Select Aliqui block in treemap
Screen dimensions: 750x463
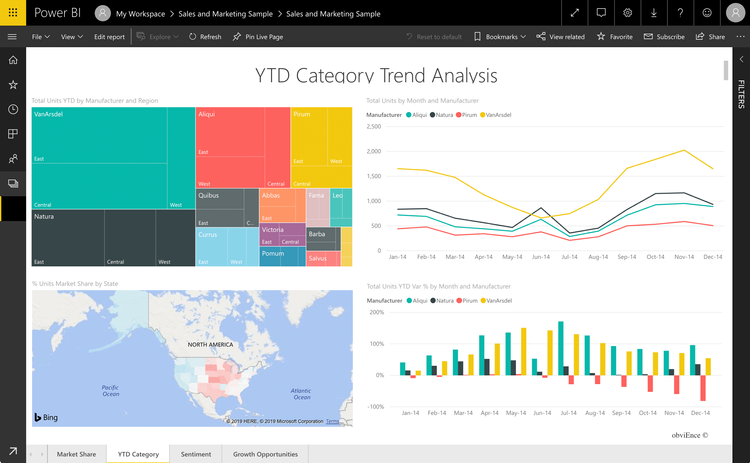(243, 147)
